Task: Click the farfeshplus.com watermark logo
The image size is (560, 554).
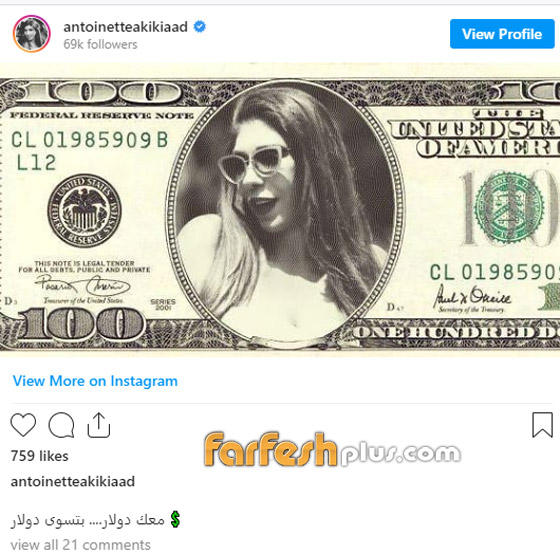Action: [332, 449]
